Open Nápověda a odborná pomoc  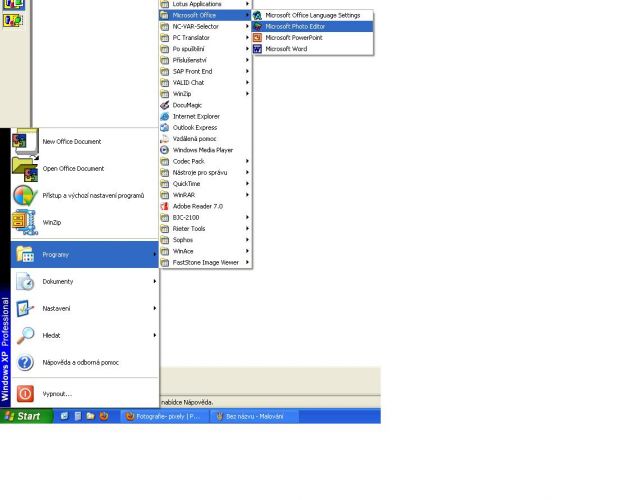pyautogui.click(x=84, y=362)
